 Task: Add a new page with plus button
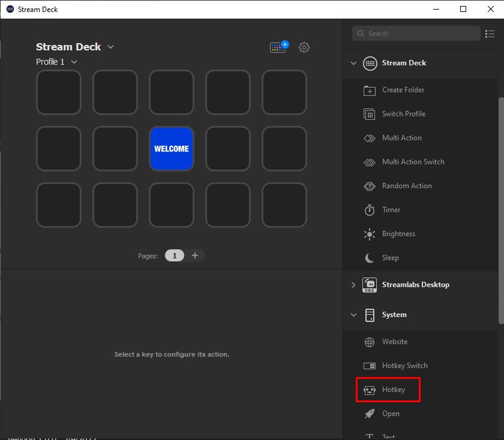[x=195, y=255]
